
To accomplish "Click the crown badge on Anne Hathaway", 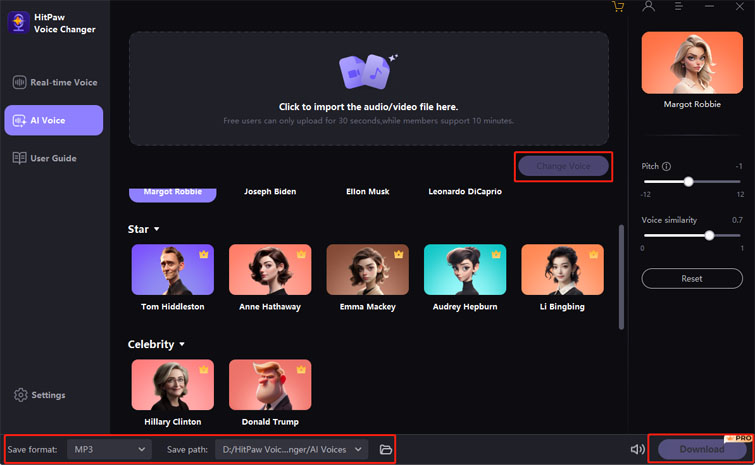I will pos(301,254).
